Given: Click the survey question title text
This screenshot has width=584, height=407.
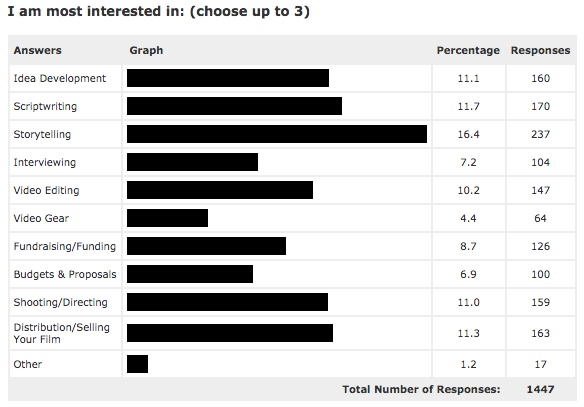Looking at the screenshot, I should 158,11.
